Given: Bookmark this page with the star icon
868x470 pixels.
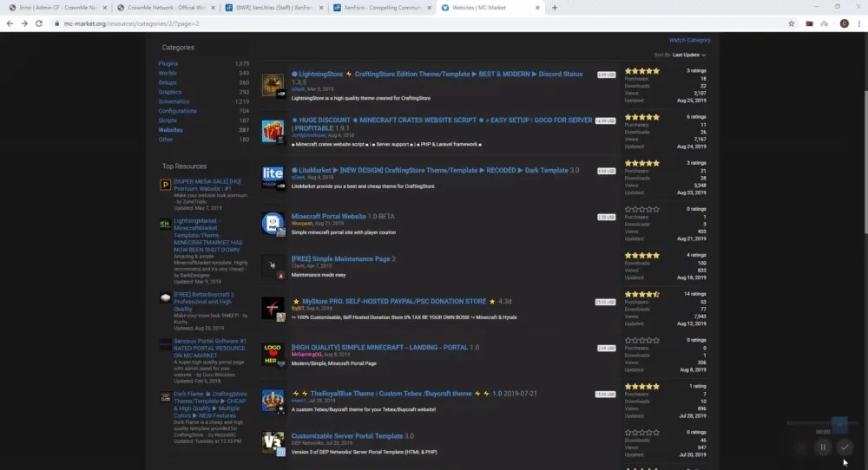Looking at the screenshot, I should (x=792, y=23).
